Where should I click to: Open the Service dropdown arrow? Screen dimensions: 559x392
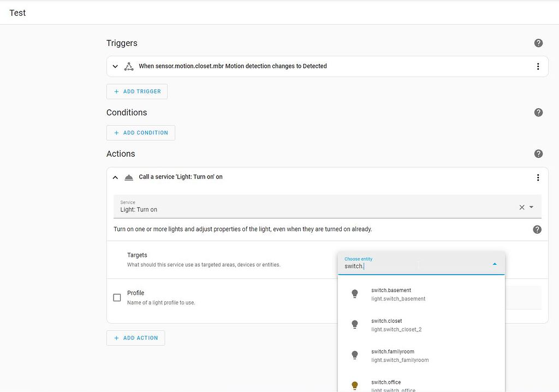coord(532,207)
